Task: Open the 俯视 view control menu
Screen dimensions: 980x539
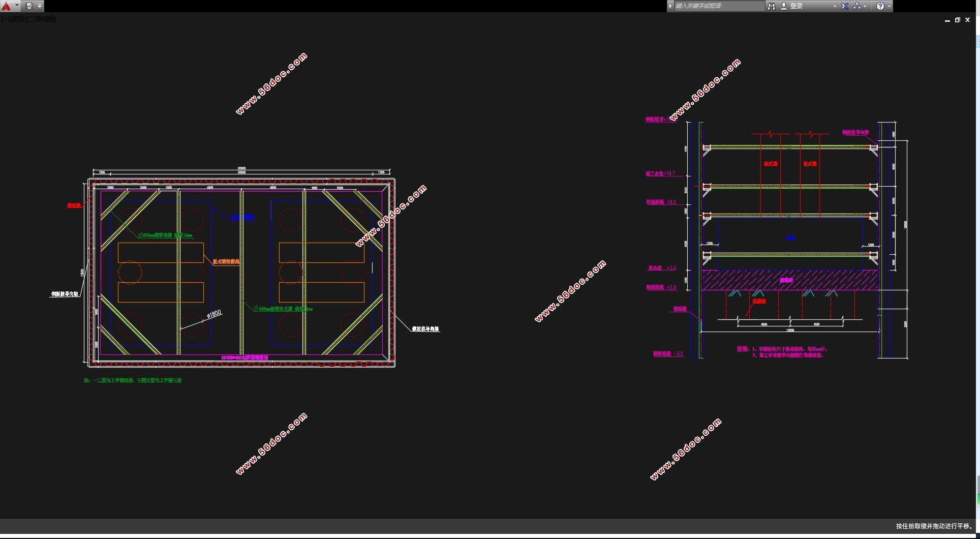Action: pos(18,19)
